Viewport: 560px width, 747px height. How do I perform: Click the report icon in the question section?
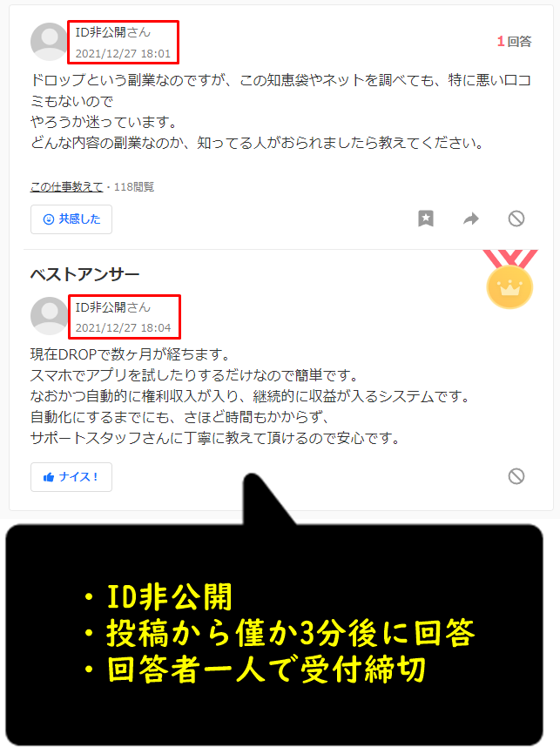[516, 219]
